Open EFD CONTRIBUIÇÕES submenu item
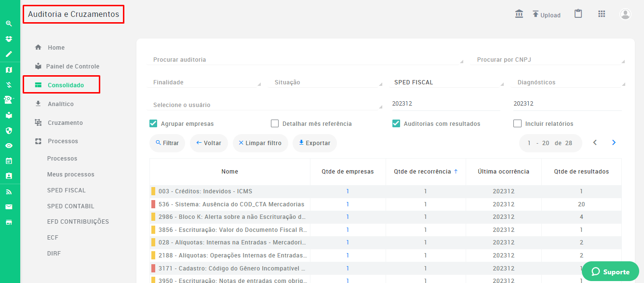The image size is (644, 283). (x=78, y=222)
